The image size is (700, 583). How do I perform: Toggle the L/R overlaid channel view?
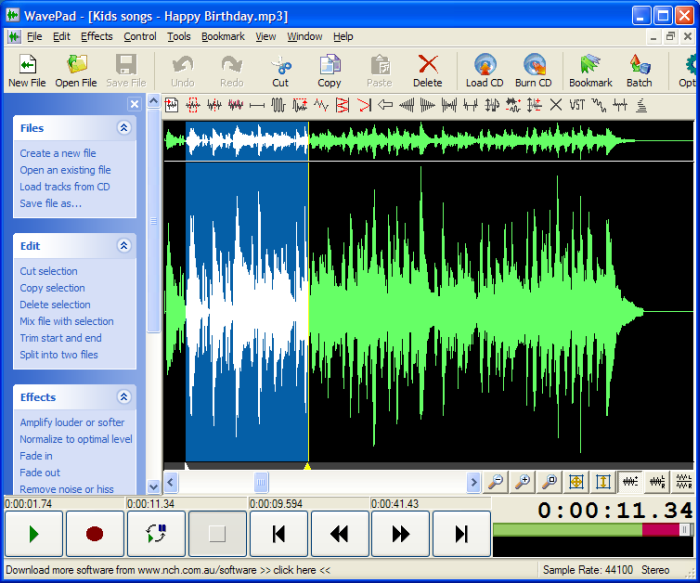click(657, 482)
